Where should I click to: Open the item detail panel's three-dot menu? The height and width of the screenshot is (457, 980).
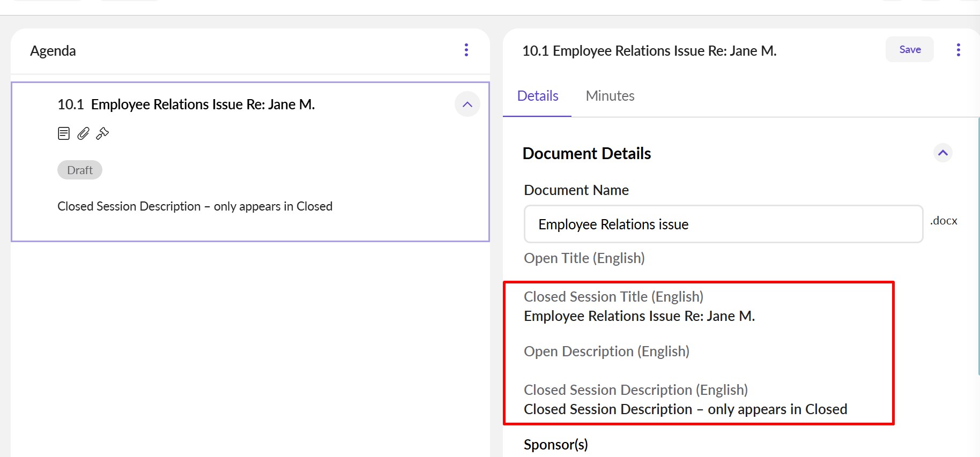coord(958,50)
